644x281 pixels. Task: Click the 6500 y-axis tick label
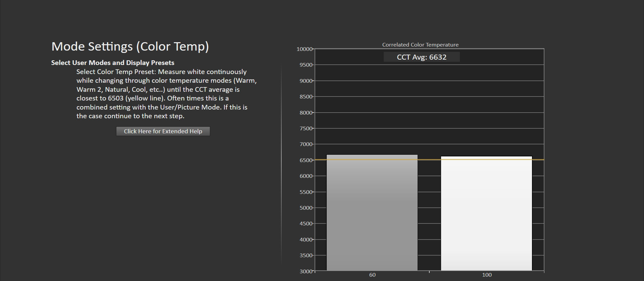click(x=306, y=160)
